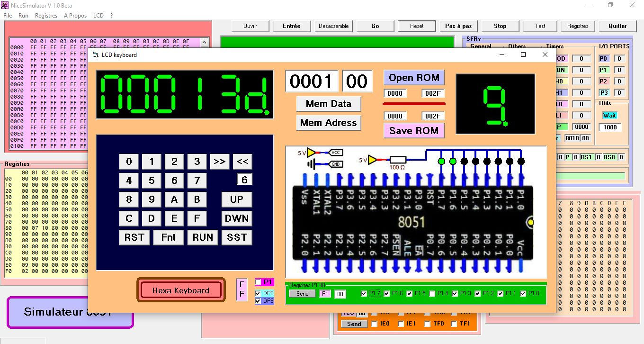Image resolution: width=644 pixels, height=344 pixels.
Task: Click the LCD keyboard window icon
Action: pyautogui.click(x=95, y=55)
